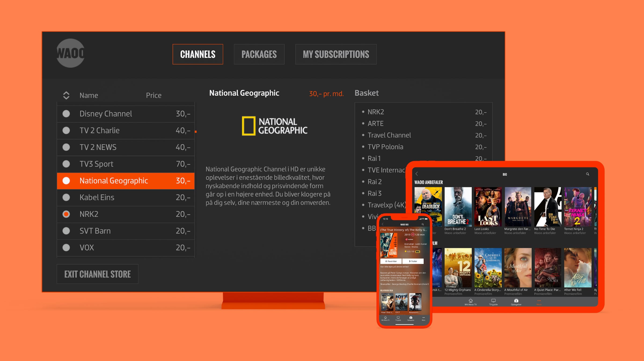Tap the search icon on the phone
Viewport: 644px width, 361px height.
click(423, 224)
